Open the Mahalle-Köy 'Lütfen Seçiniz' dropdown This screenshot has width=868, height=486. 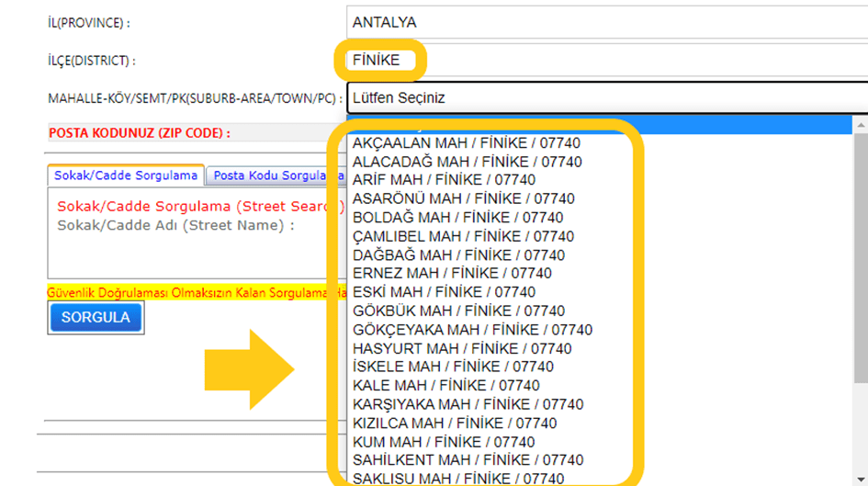point(606,96)
